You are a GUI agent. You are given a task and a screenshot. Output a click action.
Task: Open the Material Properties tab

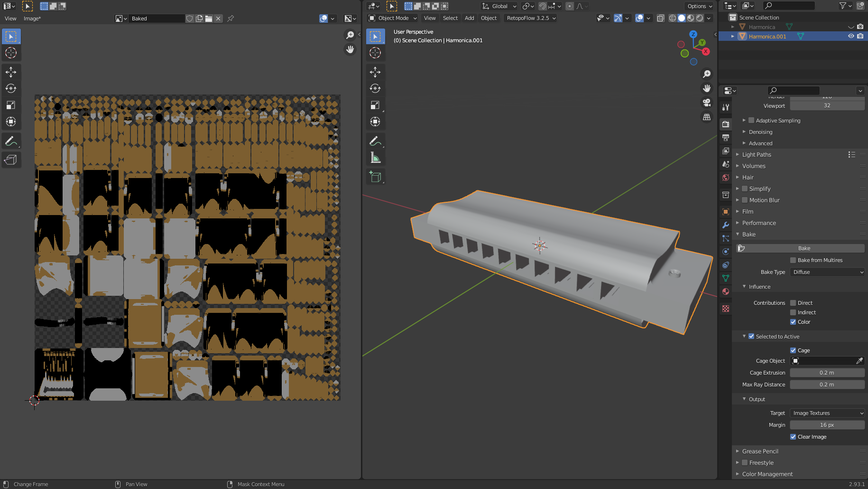click(725, 292)
